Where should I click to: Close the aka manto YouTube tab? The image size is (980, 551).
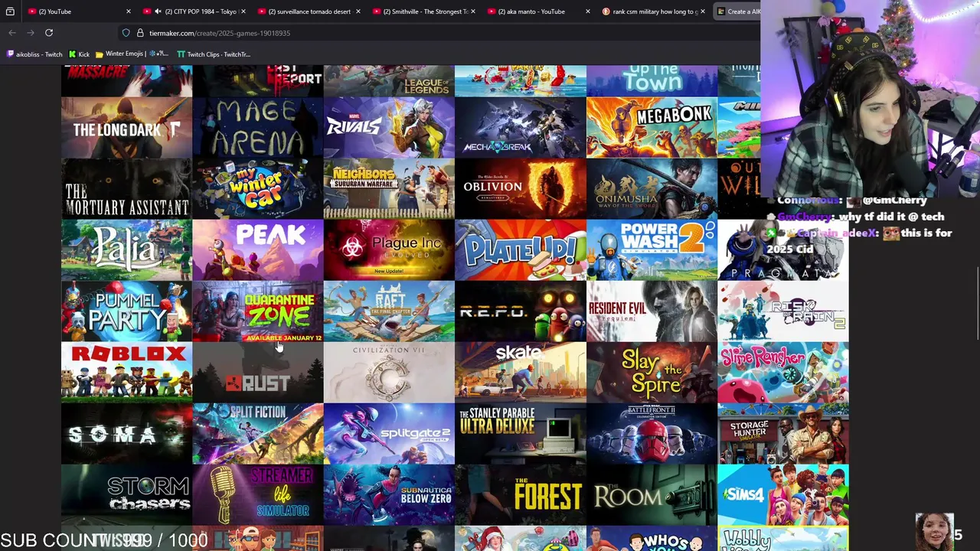(587, 11)
